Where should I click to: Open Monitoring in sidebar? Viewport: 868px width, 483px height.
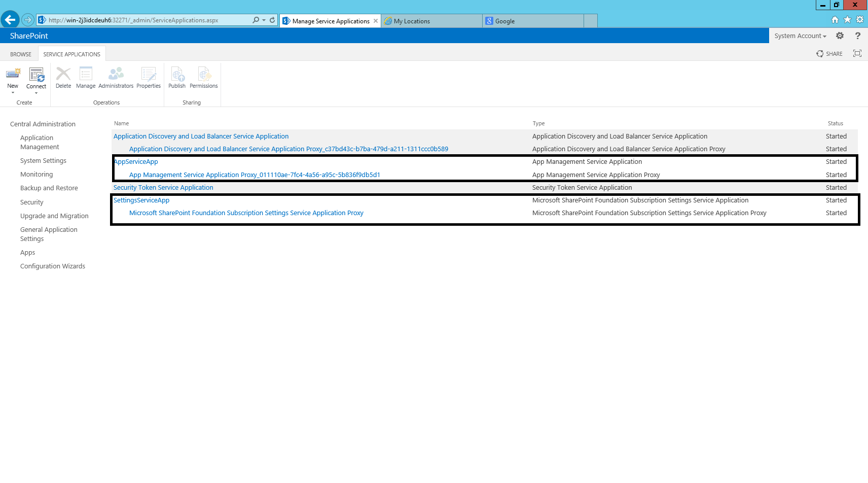pyautogui.click(x=37, y=174)
